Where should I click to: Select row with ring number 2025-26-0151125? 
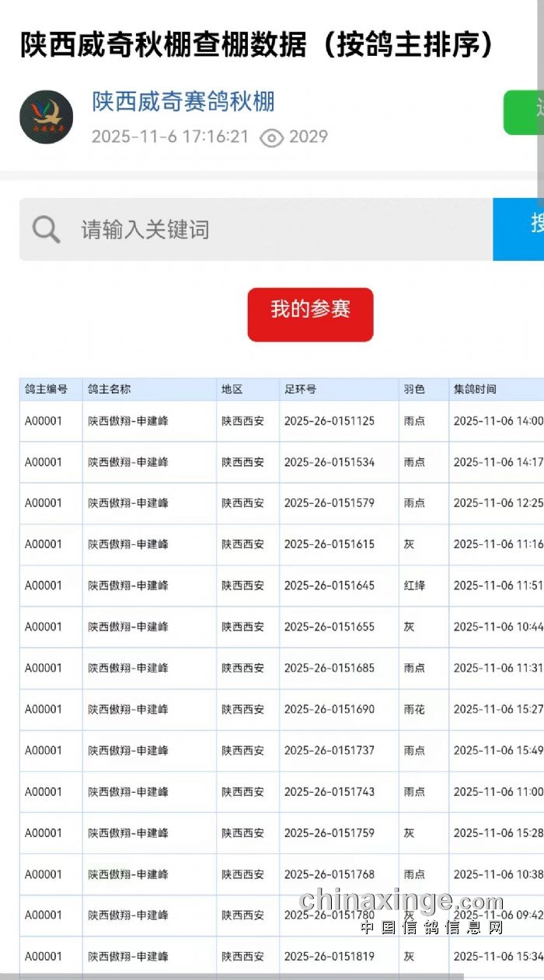tap(330, 421)
